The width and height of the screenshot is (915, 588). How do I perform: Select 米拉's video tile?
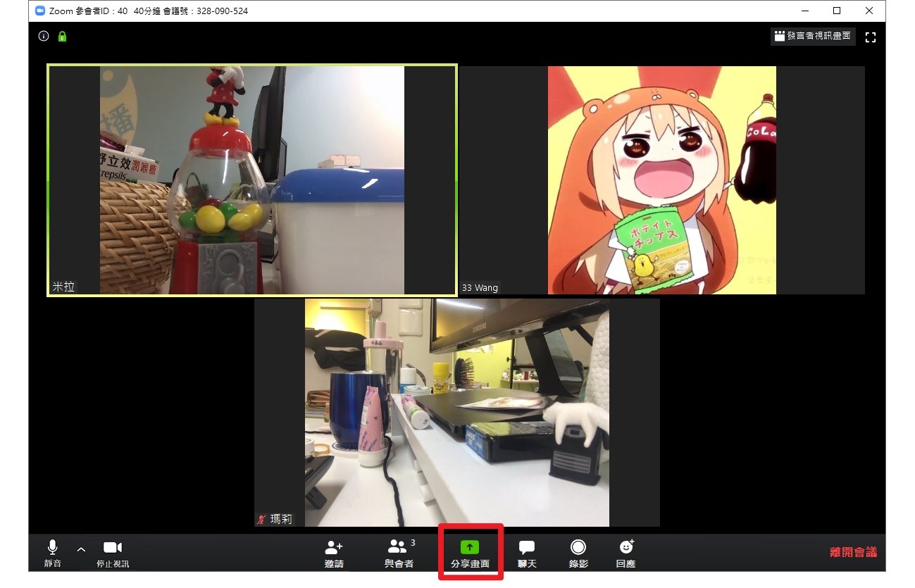click(x=252, y=180)
